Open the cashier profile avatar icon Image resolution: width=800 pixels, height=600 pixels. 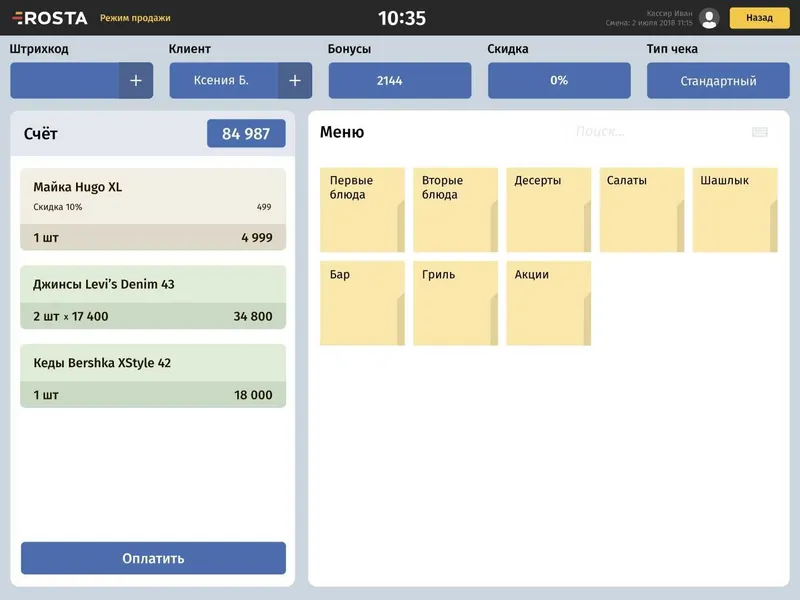click(x=709, y=18)
